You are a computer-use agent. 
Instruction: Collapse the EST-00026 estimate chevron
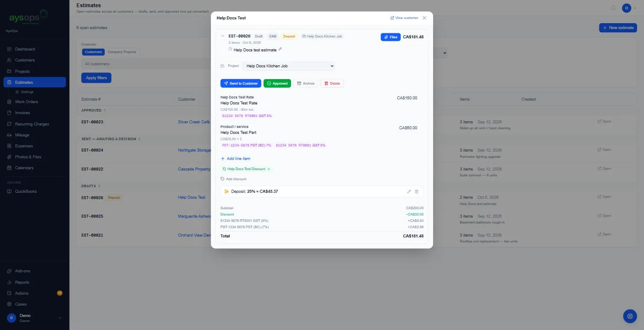pyautogui.click(x=223, y=36)
